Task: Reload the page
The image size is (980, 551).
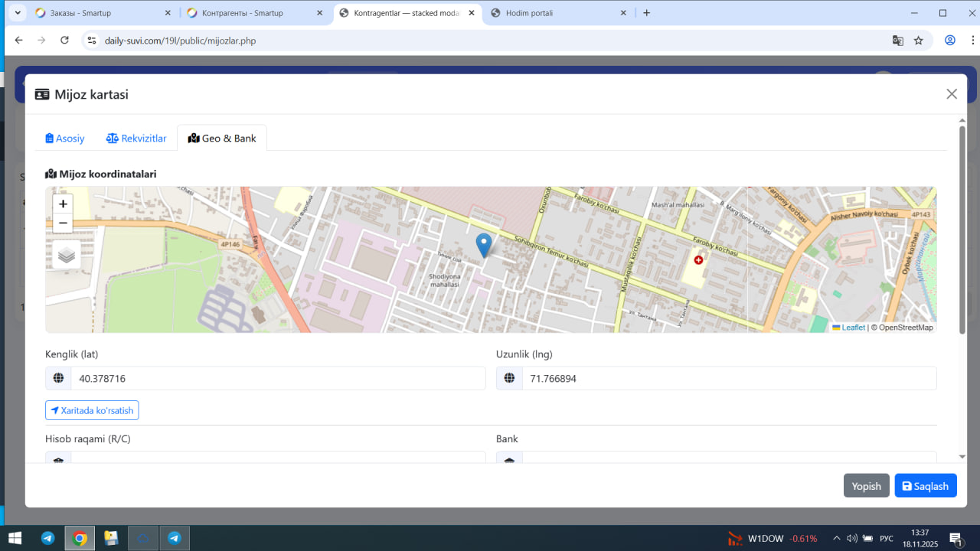Action: click(64, 41)
